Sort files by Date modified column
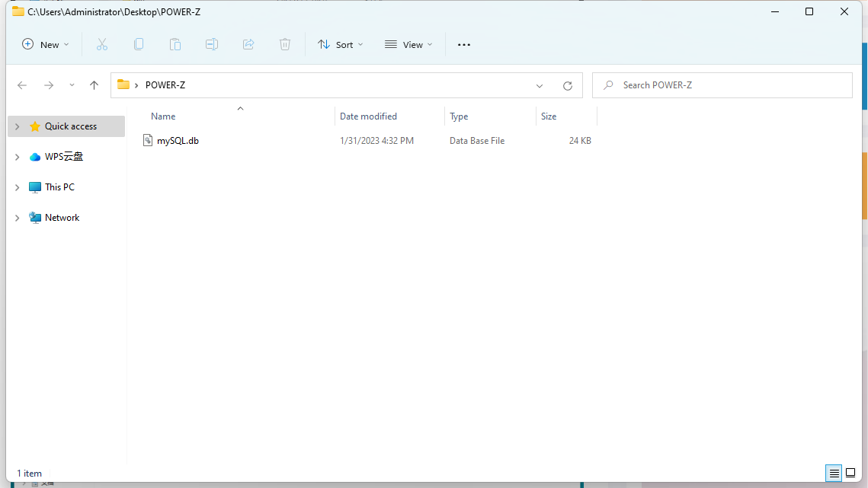Viewport: 868px width, 488px height. click(x=369, y=116)
